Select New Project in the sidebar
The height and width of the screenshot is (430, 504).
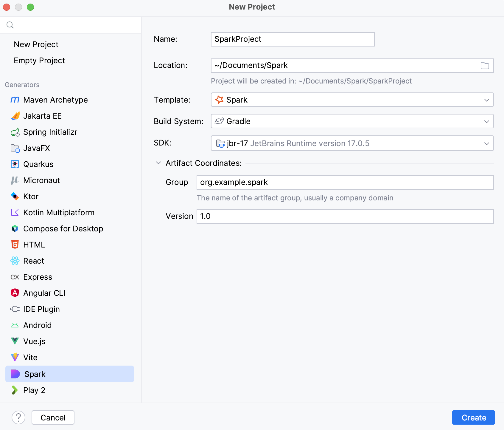36,44
